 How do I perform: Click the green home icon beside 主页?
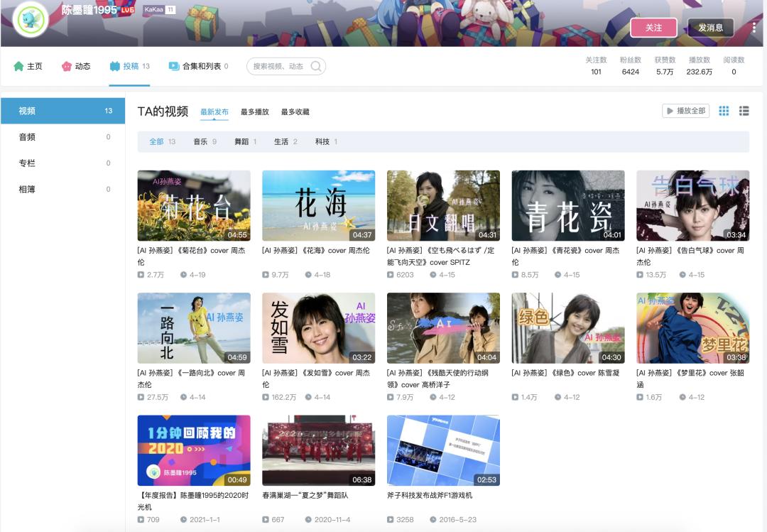click(x=20, y=66)
